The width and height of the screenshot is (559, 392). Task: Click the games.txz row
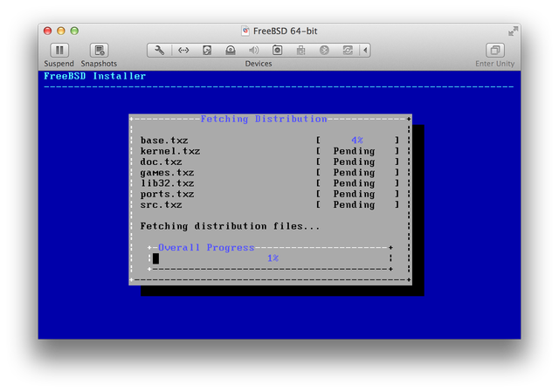coord(270,173)
